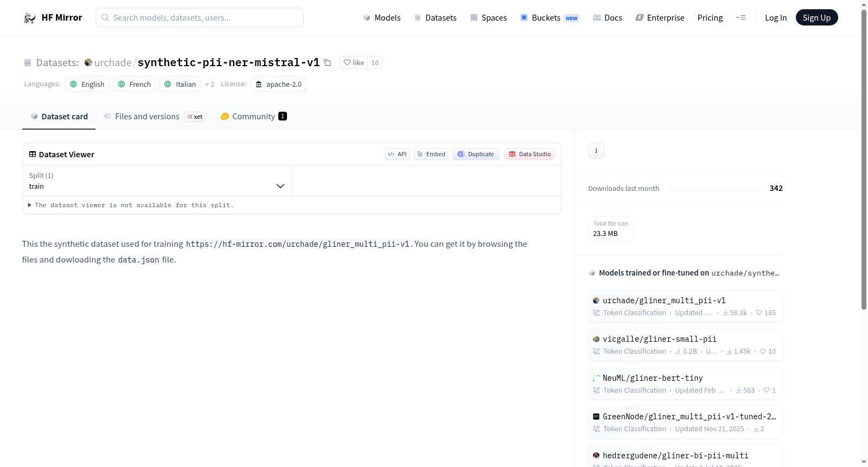This screenshot has width=868, height=467.
Task: Switch to Files and versions tab
Action: 154,117
